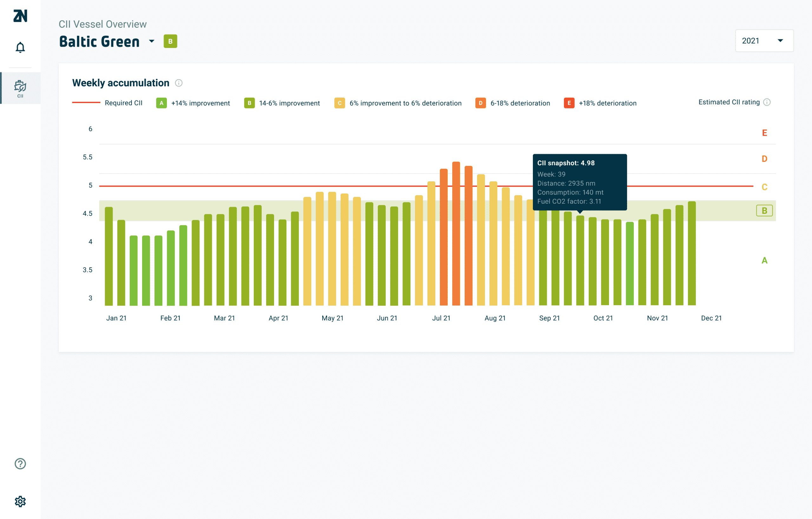Viewport: 812px width, 519px height.
Task: Click the Week: 39 tooltip line
Action: pos(551,174)
